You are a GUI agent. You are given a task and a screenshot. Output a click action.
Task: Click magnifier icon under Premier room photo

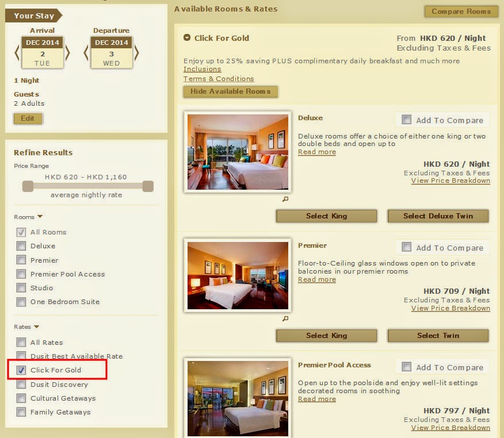[x=285, y=318]
